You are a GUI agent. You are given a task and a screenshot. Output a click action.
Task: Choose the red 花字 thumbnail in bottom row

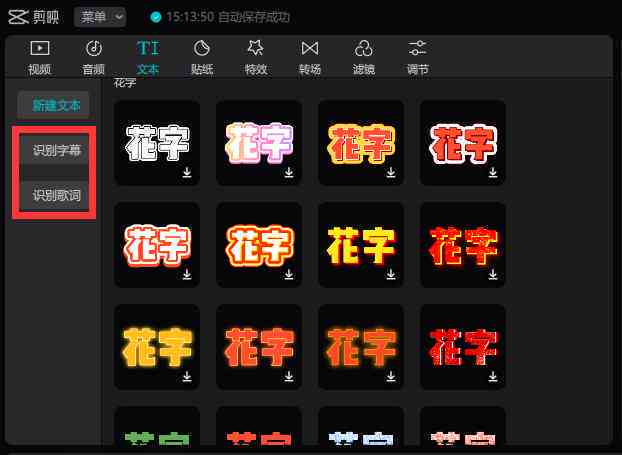point(259,426)
